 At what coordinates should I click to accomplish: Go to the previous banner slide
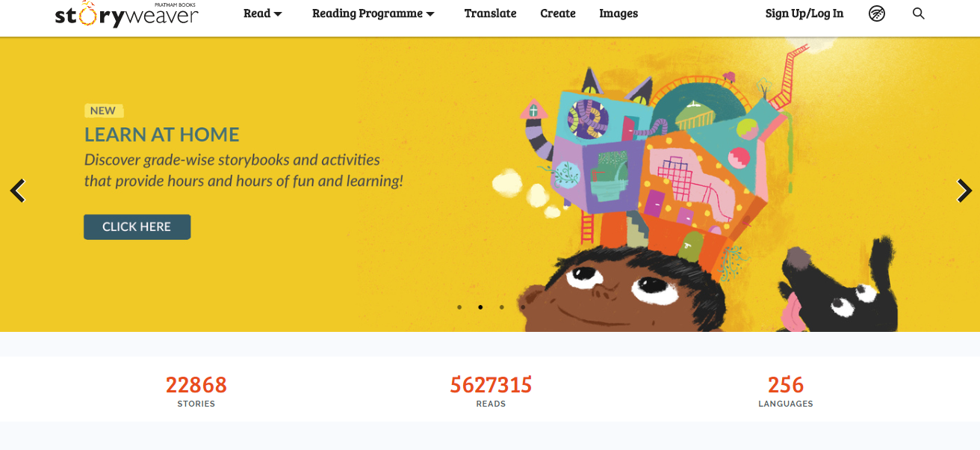point(18,191)
